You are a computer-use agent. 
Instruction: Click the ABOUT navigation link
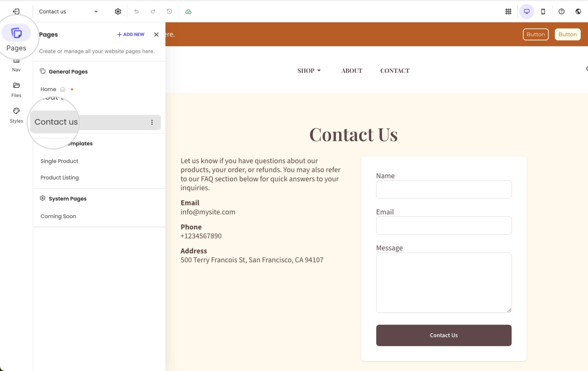tap(352, 71)
